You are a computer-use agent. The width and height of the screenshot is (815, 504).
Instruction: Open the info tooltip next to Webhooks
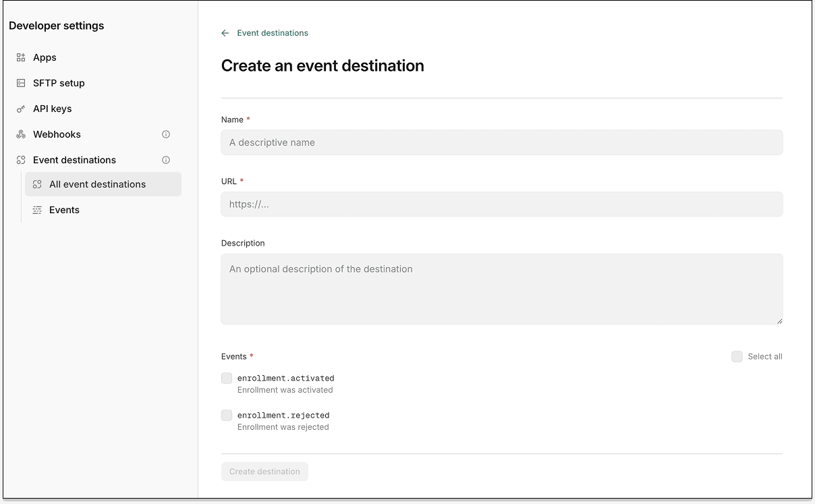166,134
